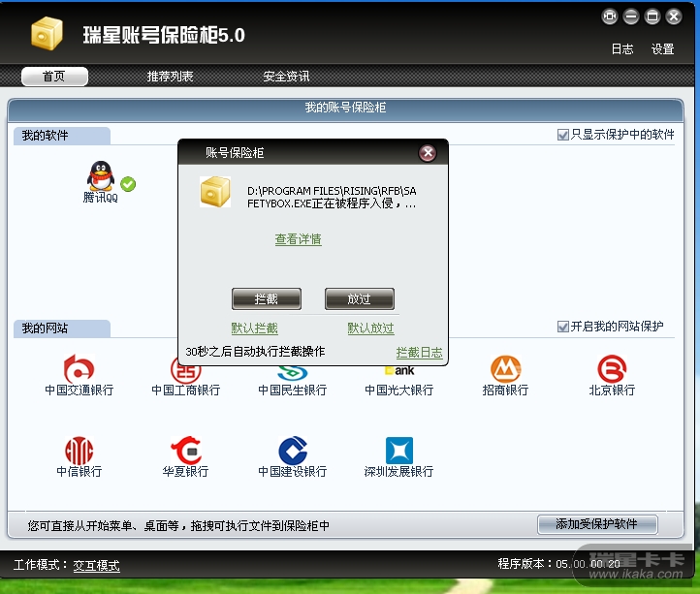Image resolution: width=700 pixels, height=594 pixels.
Task: Open 中国工商银行 bank icon
Action: 186,371
